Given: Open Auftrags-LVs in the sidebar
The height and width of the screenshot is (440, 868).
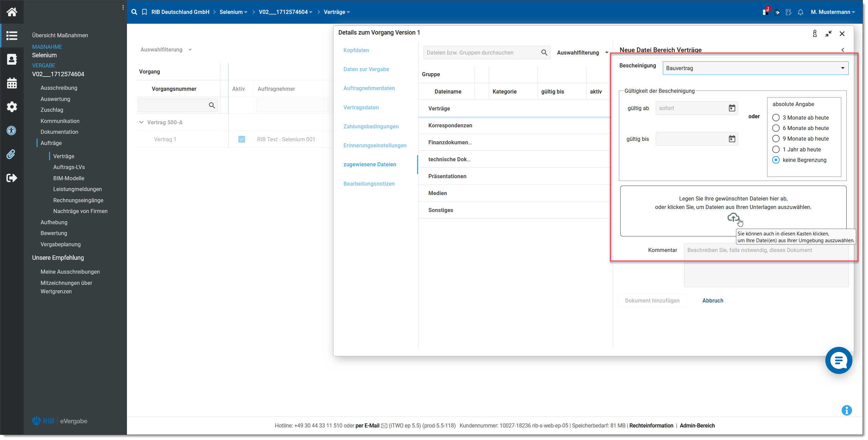Looking at the screenshot, I should (x=69, y=167).
